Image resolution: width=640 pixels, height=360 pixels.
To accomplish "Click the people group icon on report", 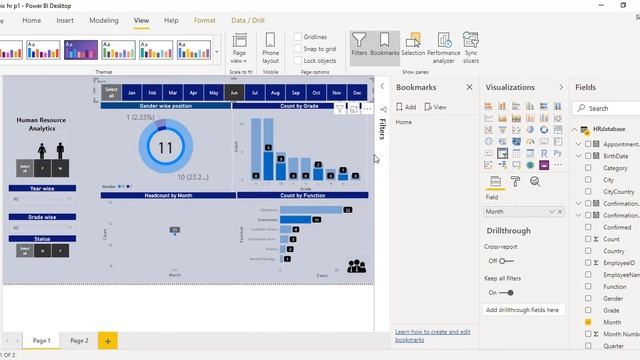I will coord(356,266).
